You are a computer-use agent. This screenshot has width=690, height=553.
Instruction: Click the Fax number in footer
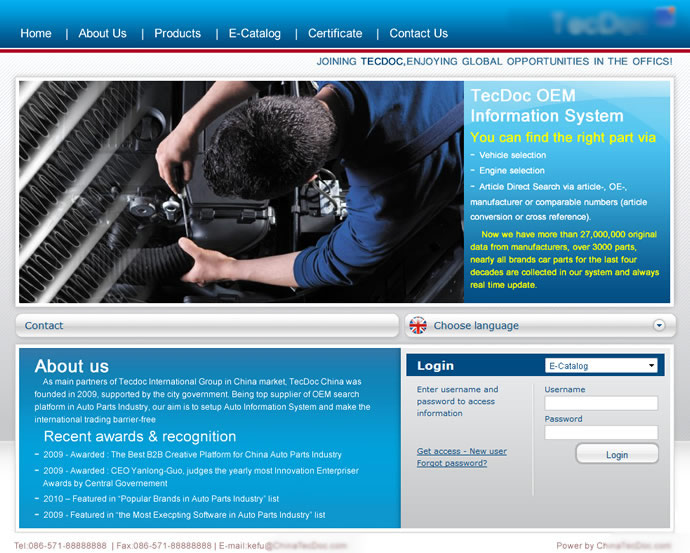164,546
